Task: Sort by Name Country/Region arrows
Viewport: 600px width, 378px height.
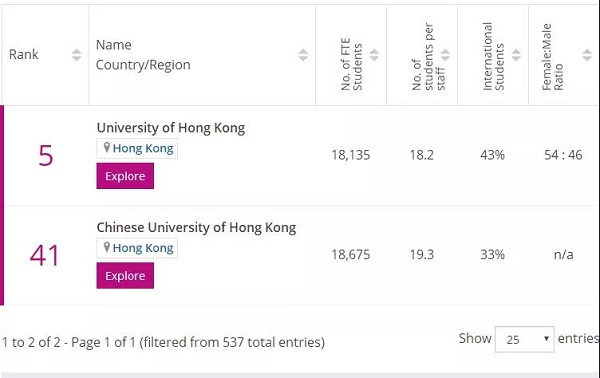Action: coord(303,55)
